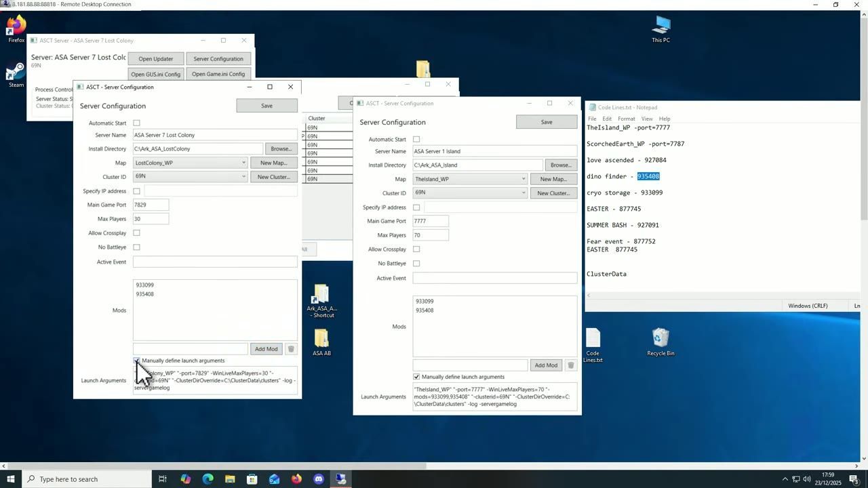The height and width of the screenshot is (488, 868).
Task: Save the Lost Colony server configuration
Action: 267,106
